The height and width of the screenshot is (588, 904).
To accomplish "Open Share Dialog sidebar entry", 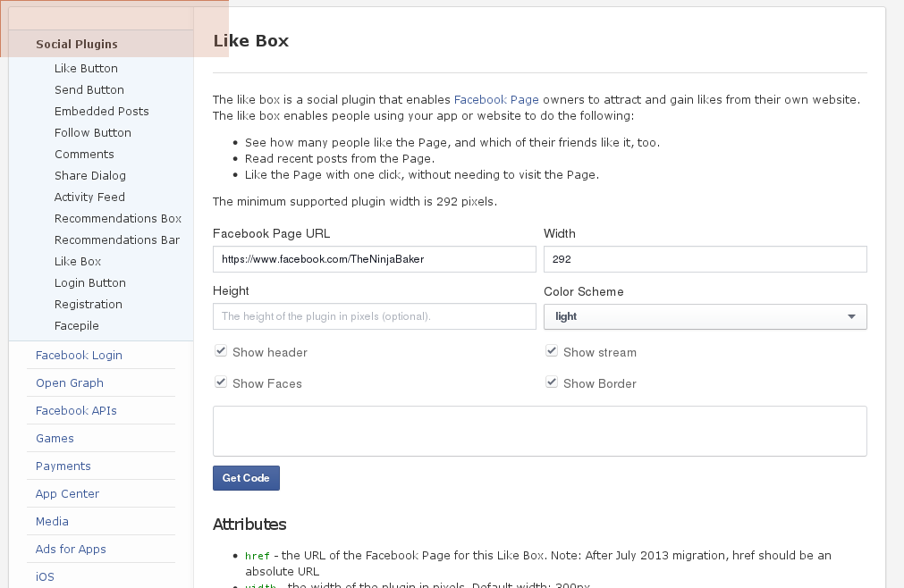I will click(90, 176).
